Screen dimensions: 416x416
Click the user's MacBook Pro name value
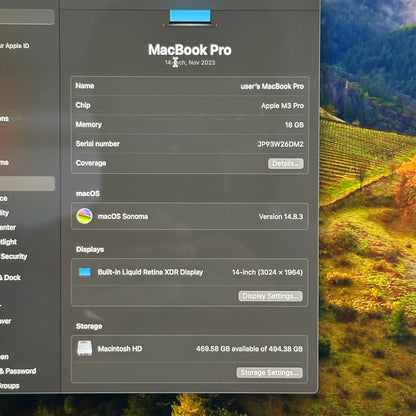pos(272,86)
